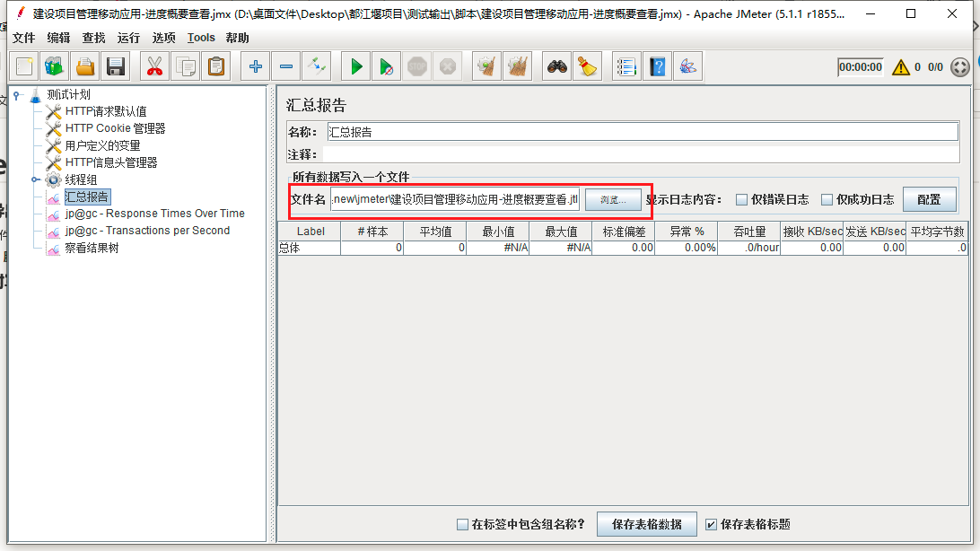Select HTTP Cookie 管理器 in the tree
The height and width of the screenshot is (551, 980).
pos(116,128)
